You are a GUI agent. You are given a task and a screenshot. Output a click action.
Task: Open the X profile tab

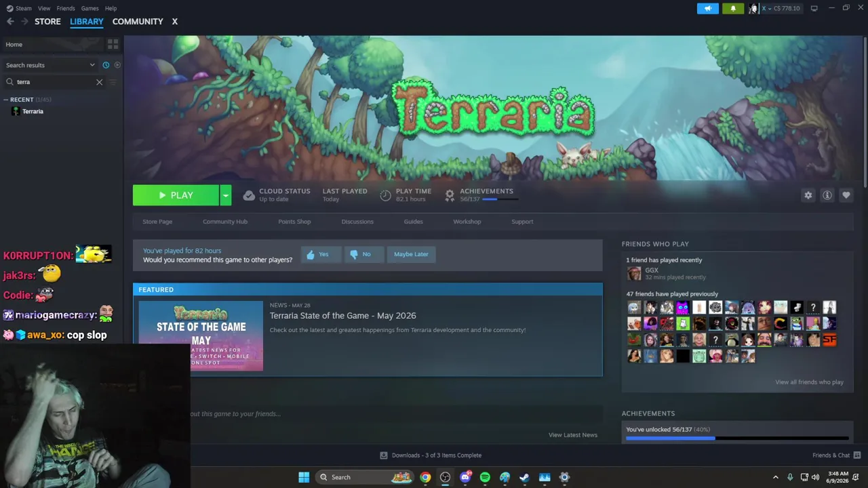click(x=174, y=22)
